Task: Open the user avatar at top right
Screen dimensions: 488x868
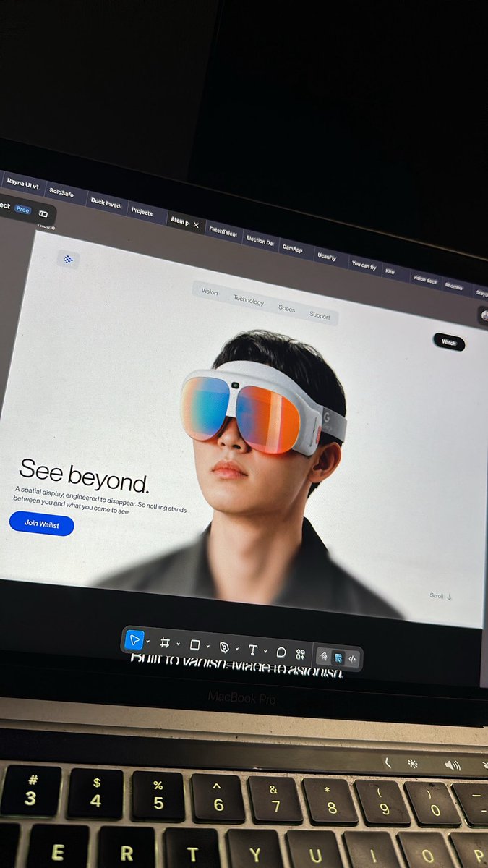Action: click(484, 316)
